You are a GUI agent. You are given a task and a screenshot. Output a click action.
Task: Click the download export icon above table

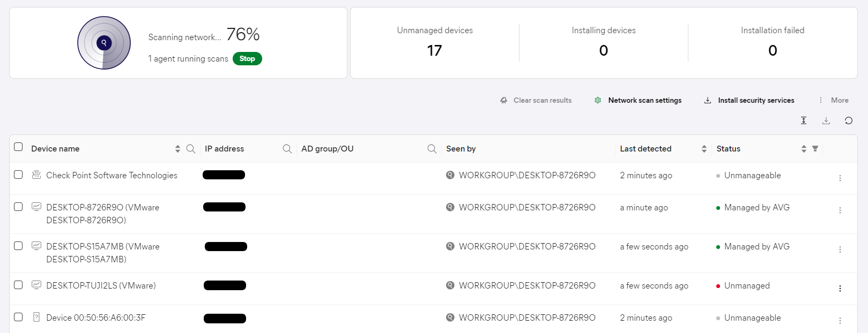[x=826, y=120]
